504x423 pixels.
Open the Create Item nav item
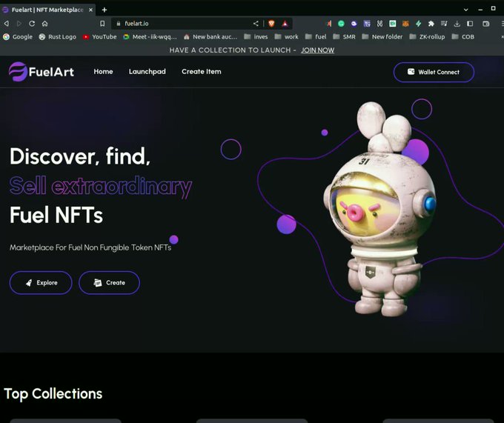pos(202,72)
